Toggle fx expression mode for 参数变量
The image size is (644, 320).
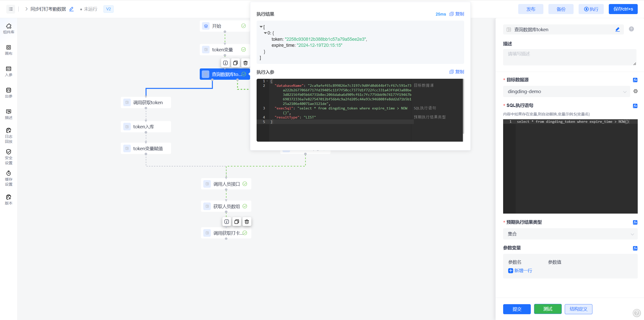635,248
